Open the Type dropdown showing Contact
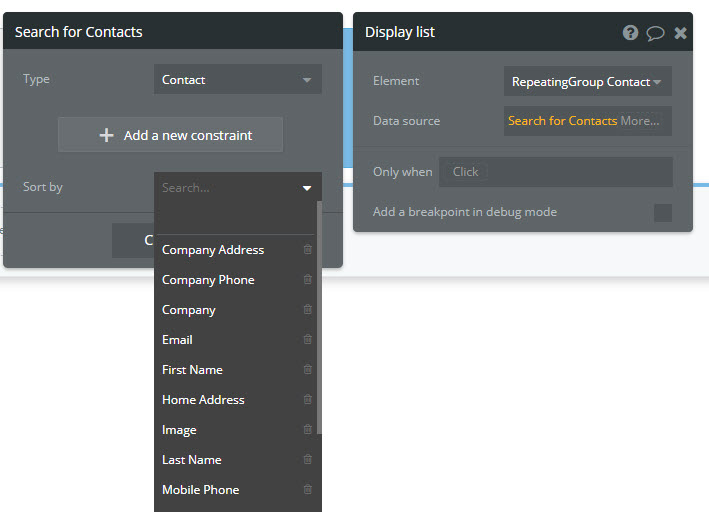Viewport: 709px width, 512px height. coord(238,80)
